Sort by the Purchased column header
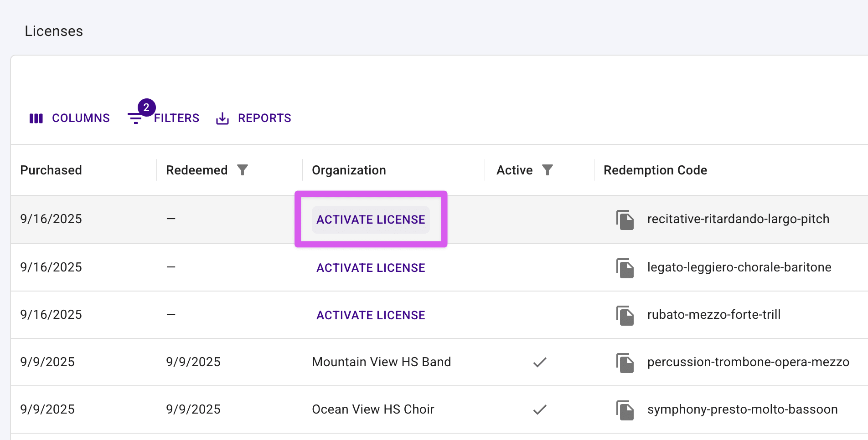 pyautogui.click(x=51, y=170)
